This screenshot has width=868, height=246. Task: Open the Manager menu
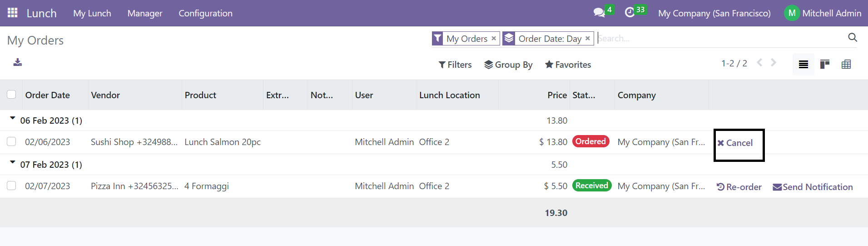[x=145, y=13]
